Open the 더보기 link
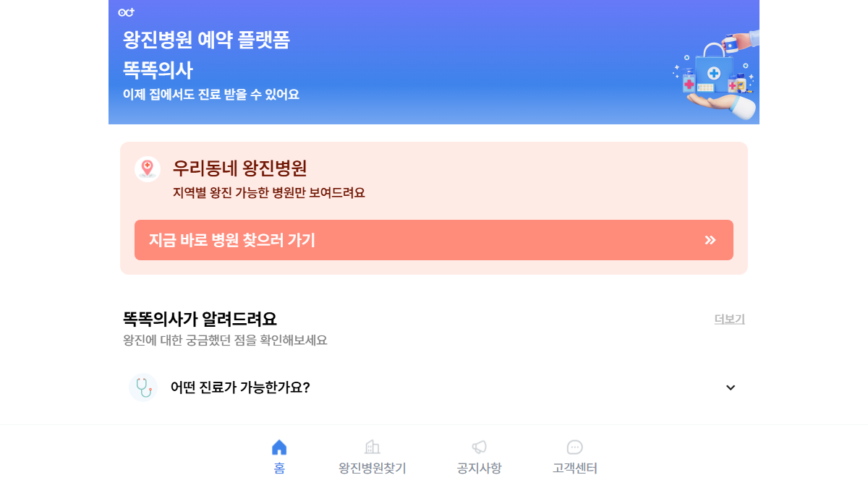Viewport: 868px width, 488px height. click(729, 319)
